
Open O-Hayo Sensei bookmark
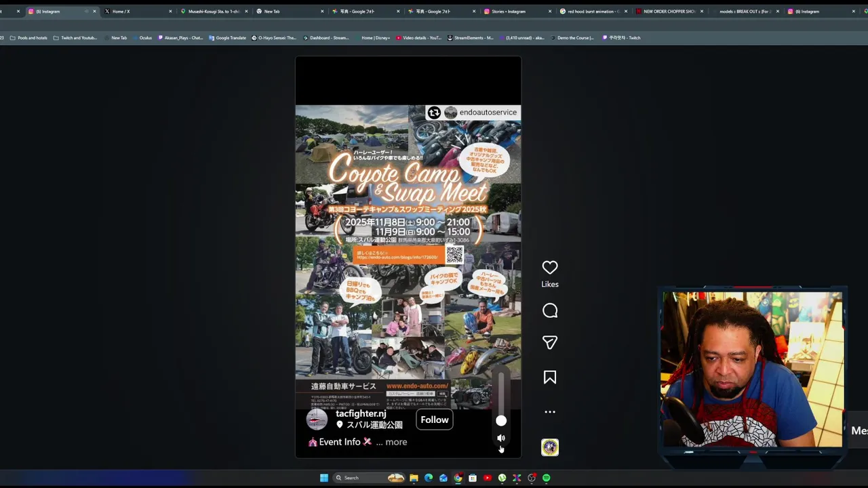click(274, 38)
